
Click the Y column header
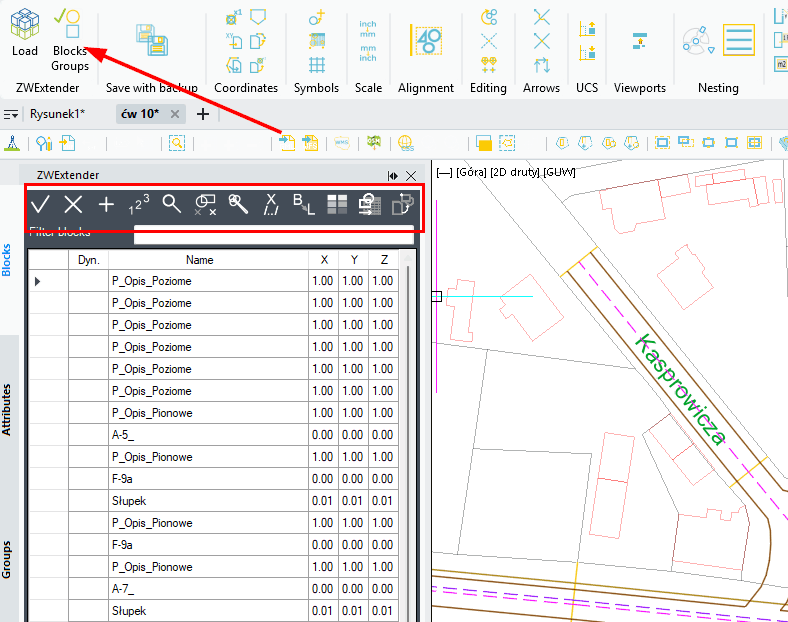click(x=354, y=260)
